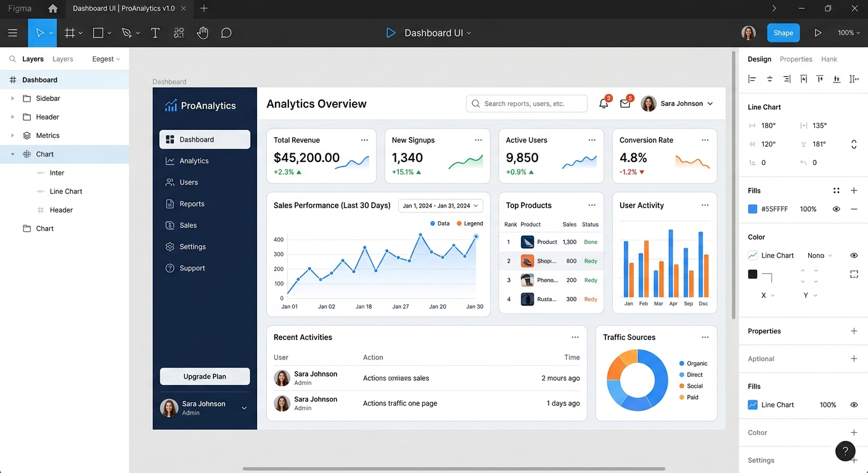This screenshot has width=868, height=473.
Task: Select the Text tool in toolbar
Action: click(155, 33)
